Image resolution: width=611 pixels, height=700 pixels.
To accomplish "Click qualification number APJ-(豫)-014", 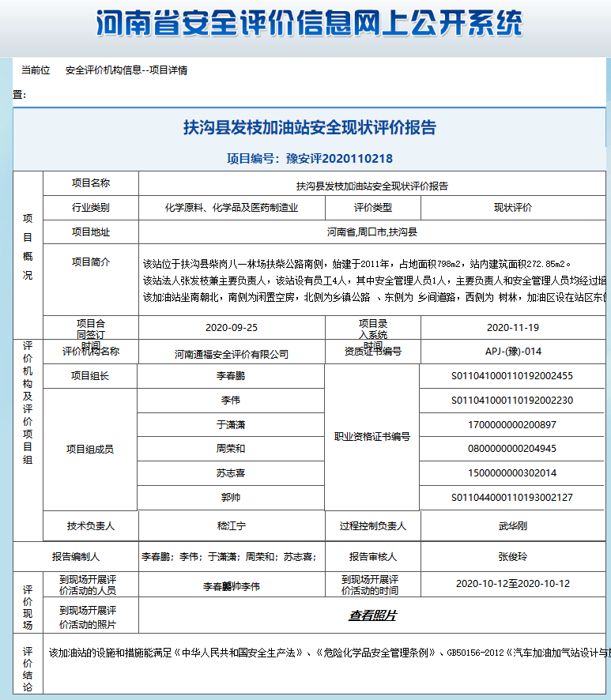I will (513, 352).
